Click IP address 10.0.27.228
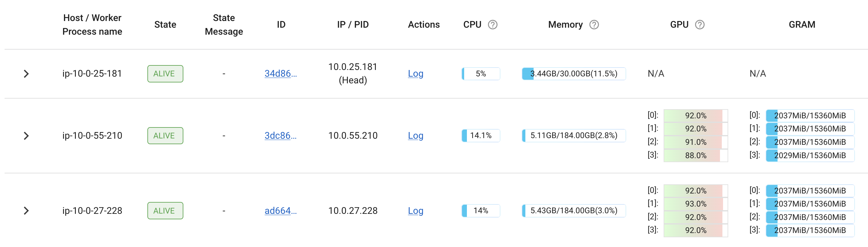 coord(353,211)
